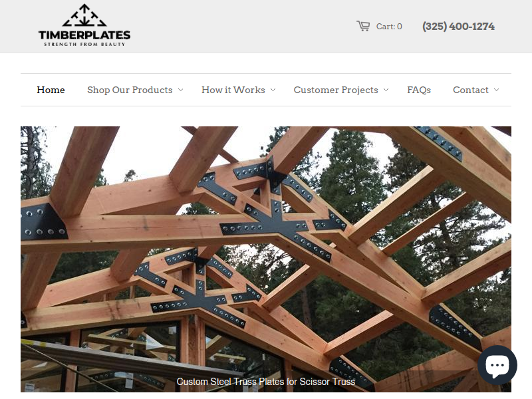Open the FAQs menu item

[x=419, y=90]
